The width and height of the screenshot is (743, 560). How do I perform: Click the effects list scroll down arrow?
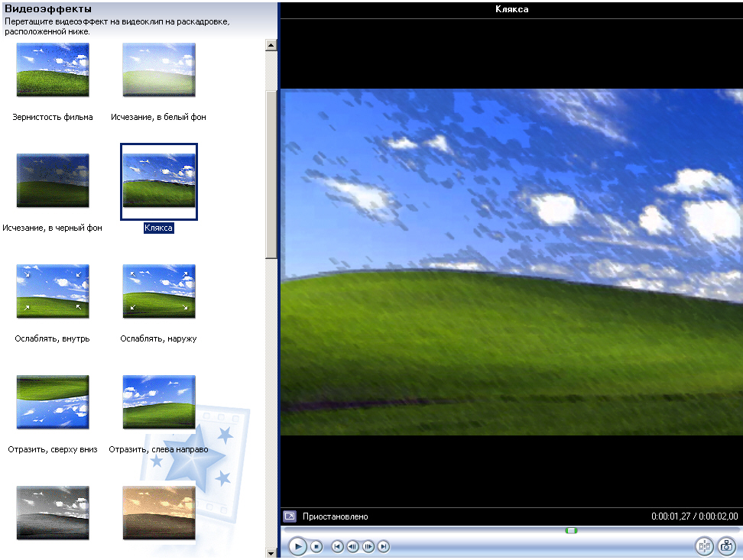coord(271,553)
